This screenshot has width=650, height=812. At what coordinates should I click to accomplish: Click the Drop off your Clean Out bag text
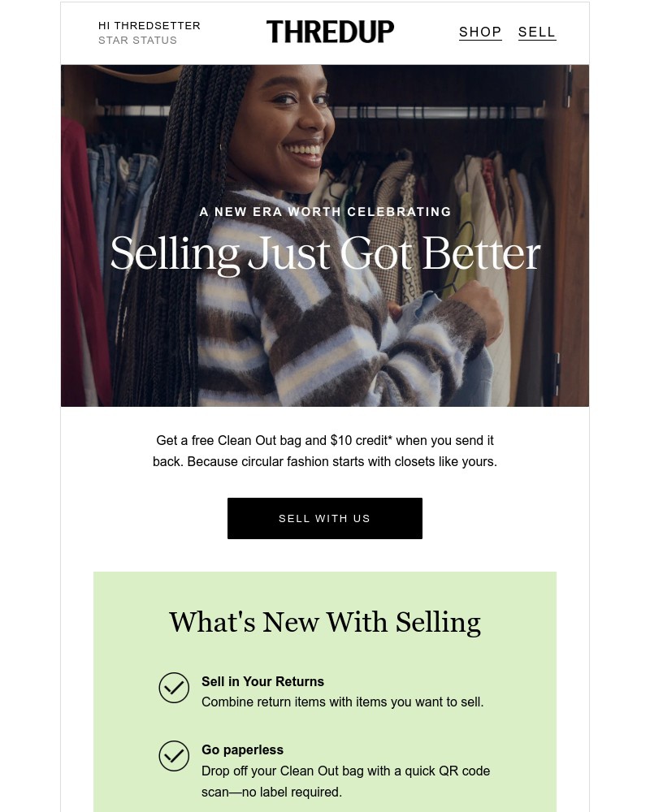pyautogui.click(x=346, y=781)
